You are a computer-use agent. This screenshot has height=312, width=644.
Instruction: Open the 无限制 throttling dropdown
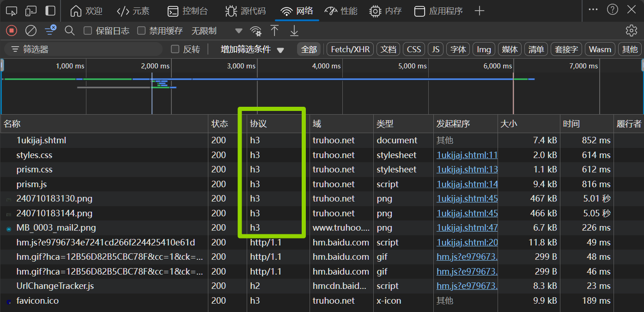(x=217, y=31)
